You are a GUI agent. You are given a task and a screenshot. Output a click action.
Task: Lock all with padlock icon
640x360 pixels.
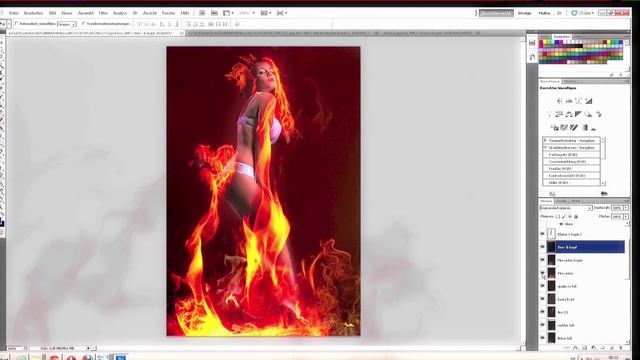point(576,216)
